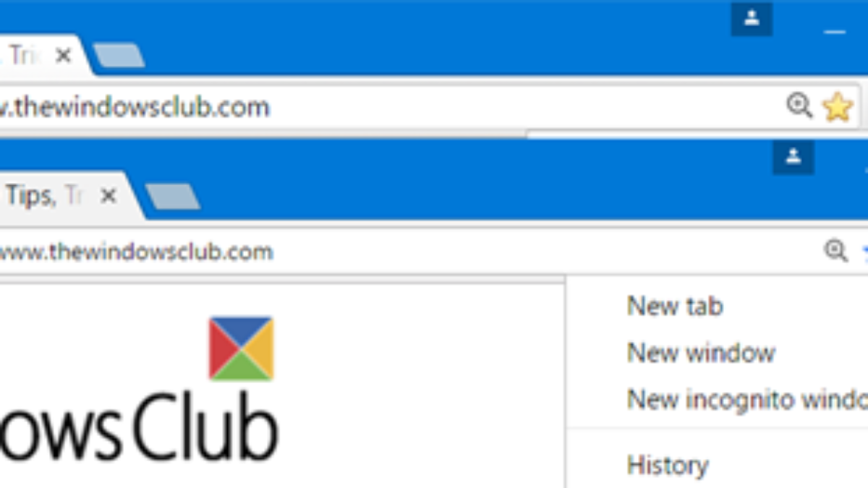Open zoom magnifier icon in foreground window's address bar
The image size is (868, 488).
[836, 251]
